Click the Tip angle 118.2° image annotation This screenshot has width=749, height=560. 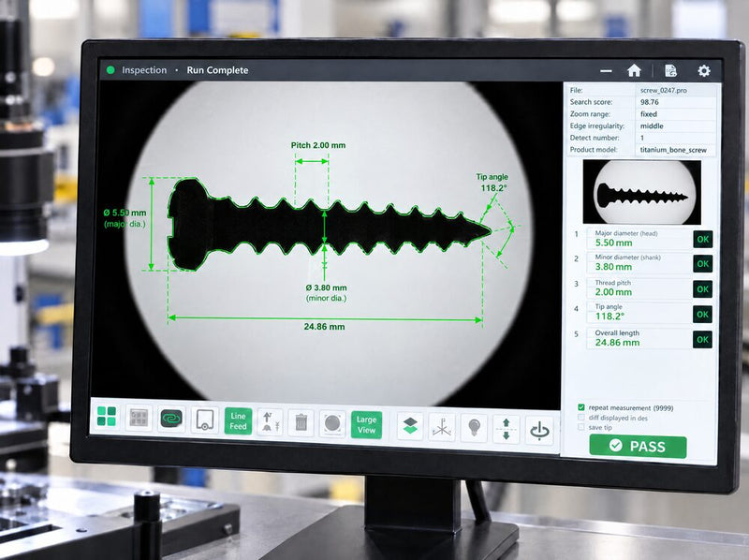(x=492, y=183)
